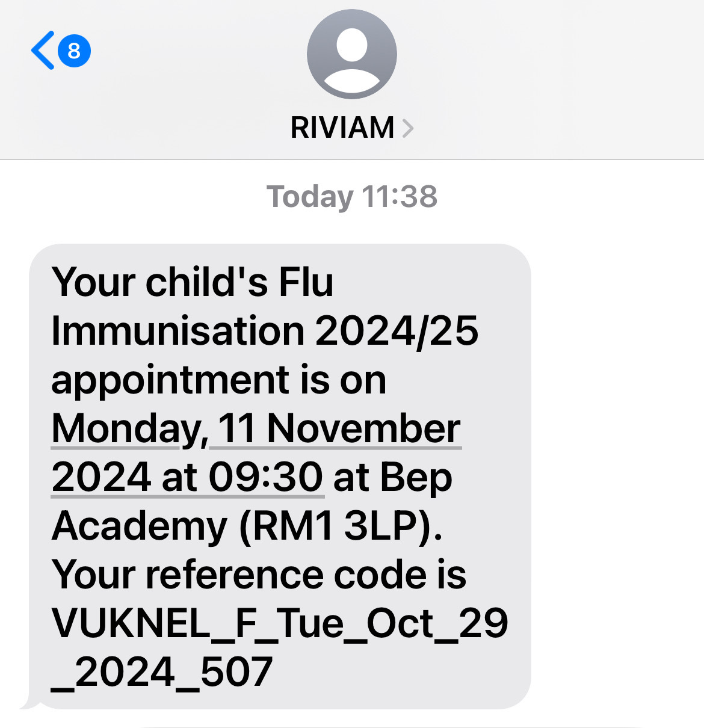Tap the Bep text in the message
The width and height of the screenshot is (704, 728).
pyautogui.click(x=416, y=479)
